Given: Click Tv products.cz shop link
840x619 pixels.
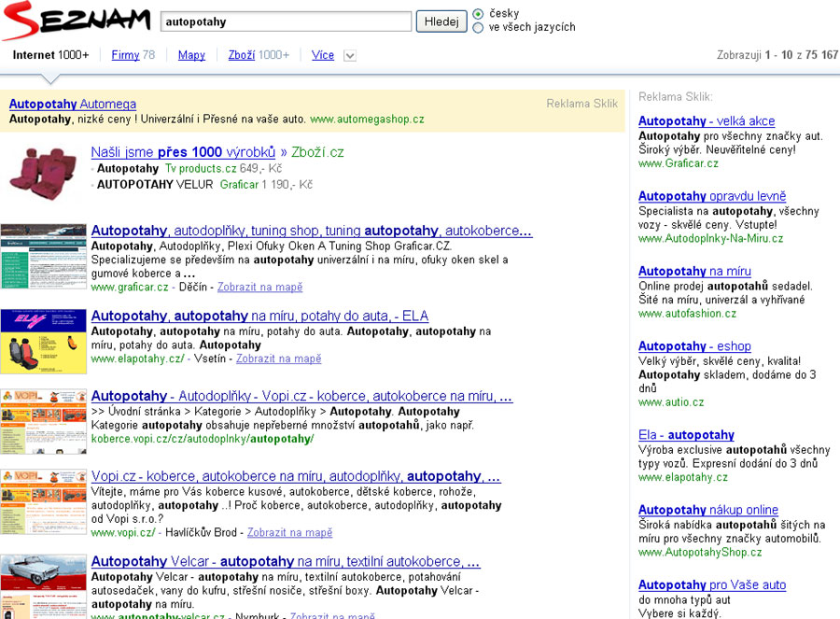Looking at the screenshot, I should (x=201, y=168).
